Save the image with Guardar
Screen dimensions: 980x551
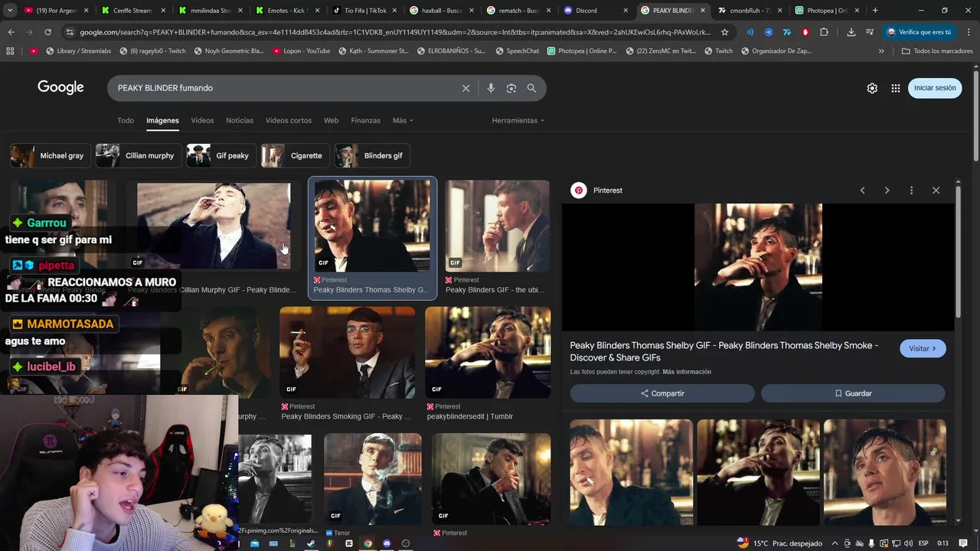coord(853,393)
